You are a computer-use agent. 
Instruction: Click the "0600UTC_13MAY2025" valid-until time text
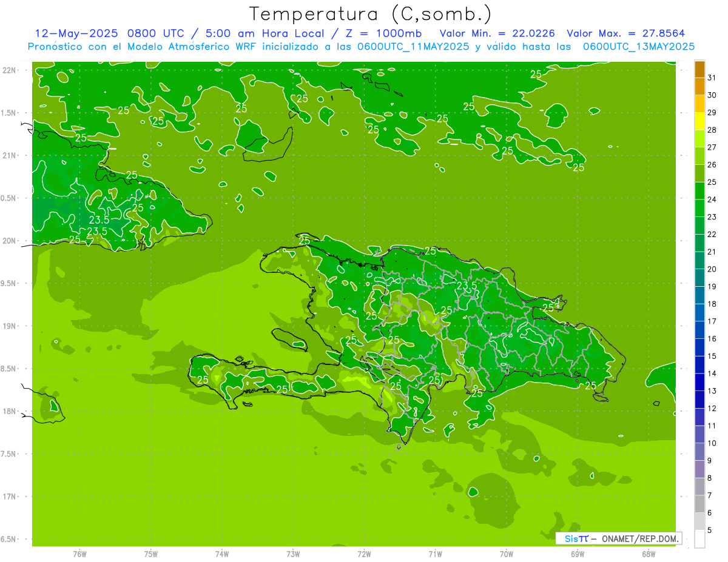(x=638, y=46)
